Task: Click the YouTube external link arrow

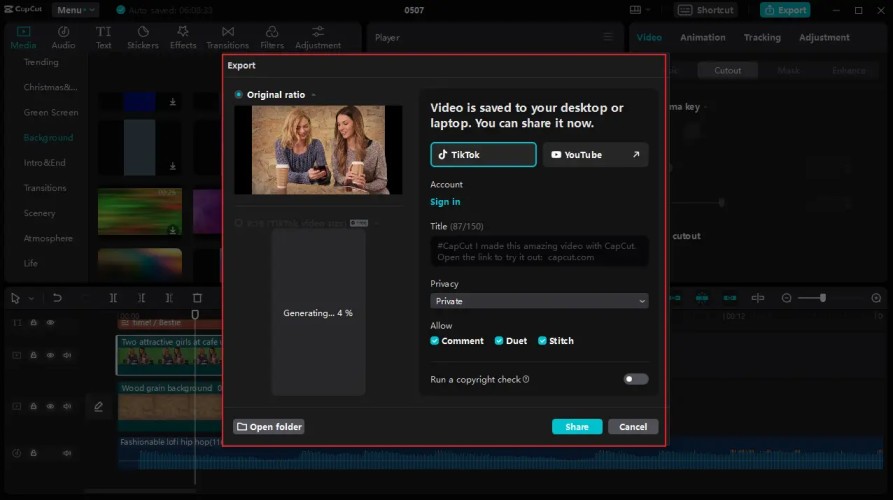Action: click(x=636, y=154)
